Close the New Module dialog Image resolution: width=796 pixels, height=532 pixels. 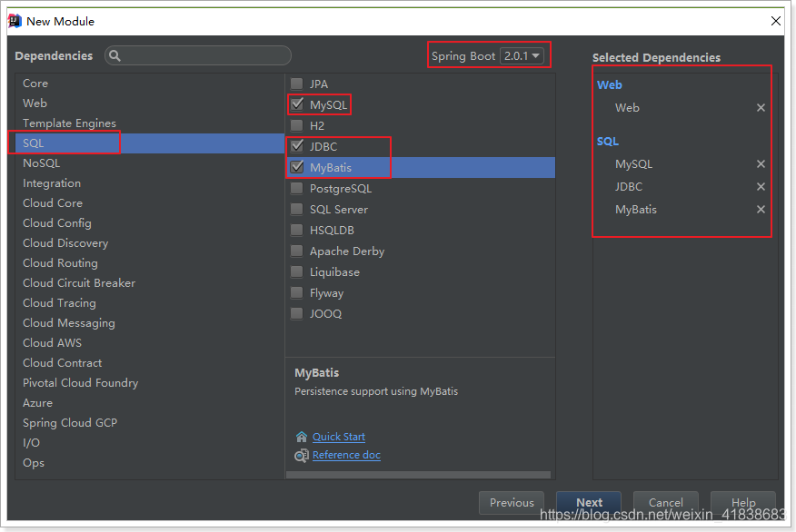pos(776,21)
